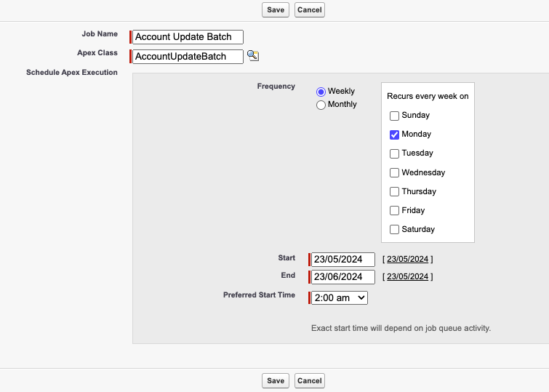
Task: Uncheck the Monday checkbox
Action: point(394,135)
